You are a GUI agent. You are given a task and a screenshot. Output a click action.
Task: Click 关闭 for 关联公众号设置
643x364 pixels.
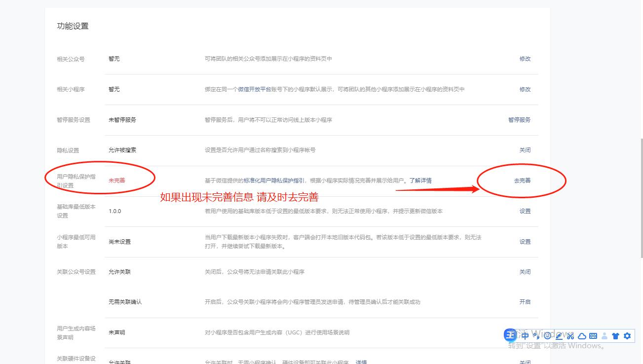pyautogui.click(x=525, y=272)
